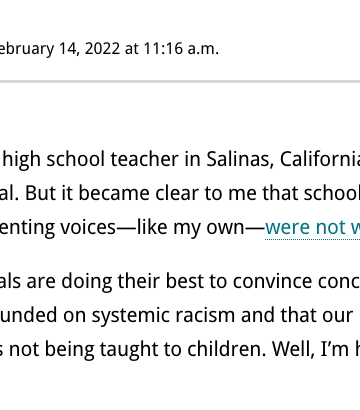
Task: Click the phrase "taught to children"
Action: tap(183, 349)
